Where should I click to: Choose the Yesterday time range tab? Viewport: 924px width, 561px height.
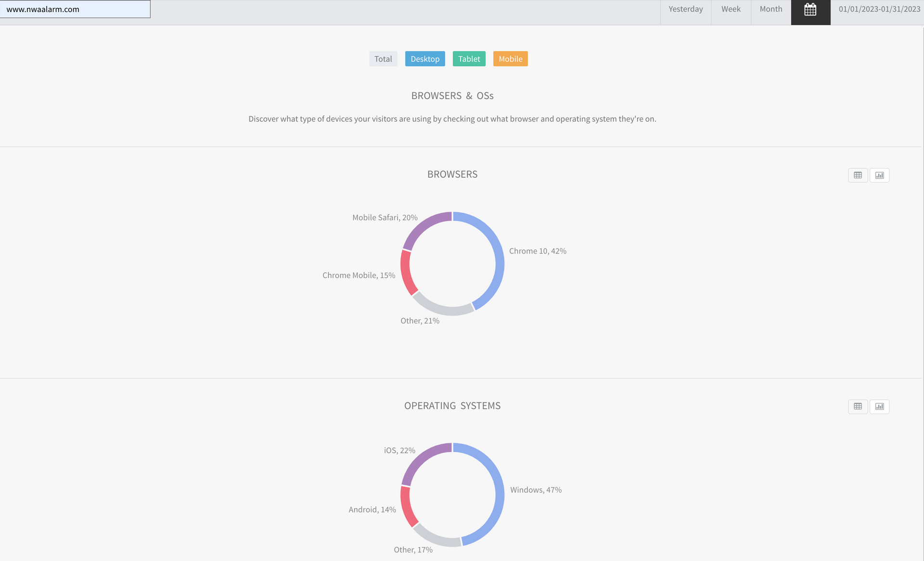[x=685, y=9]
